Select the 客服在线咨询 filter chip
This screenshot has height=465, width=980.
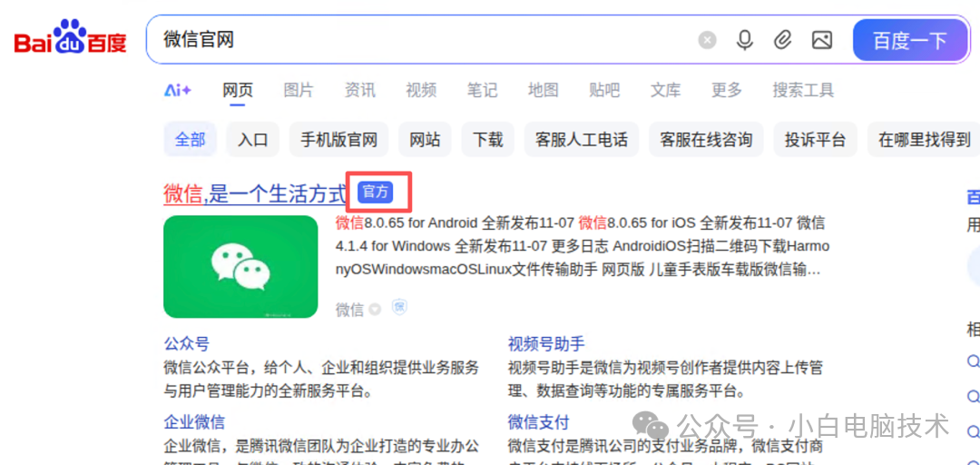click(706, 139)
